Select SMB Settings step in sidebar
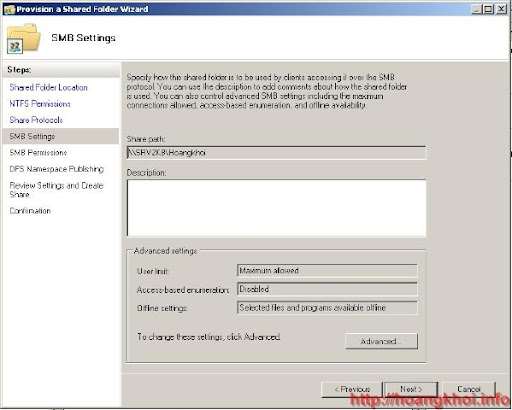 coord(61,136)
